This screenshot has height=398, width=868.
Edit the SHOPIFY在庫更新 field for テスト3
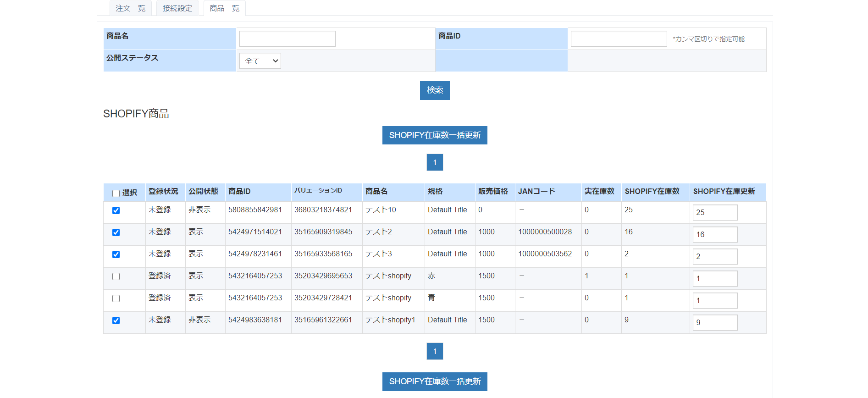[x=715, y=256]
